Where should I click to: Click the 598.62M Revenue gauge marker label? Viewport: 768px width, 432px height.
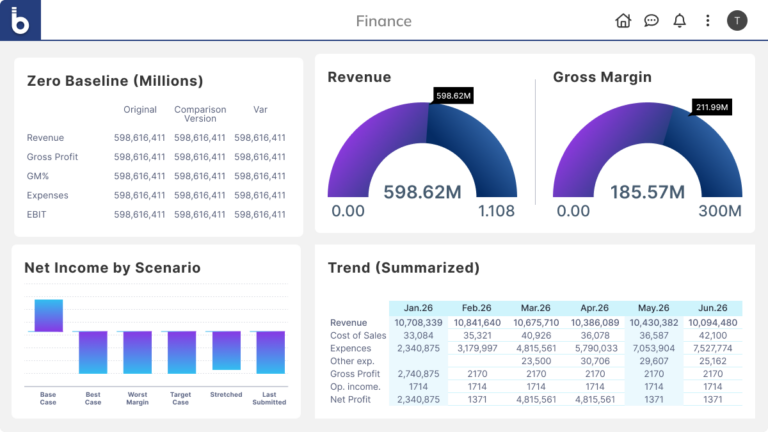(453, 96)
